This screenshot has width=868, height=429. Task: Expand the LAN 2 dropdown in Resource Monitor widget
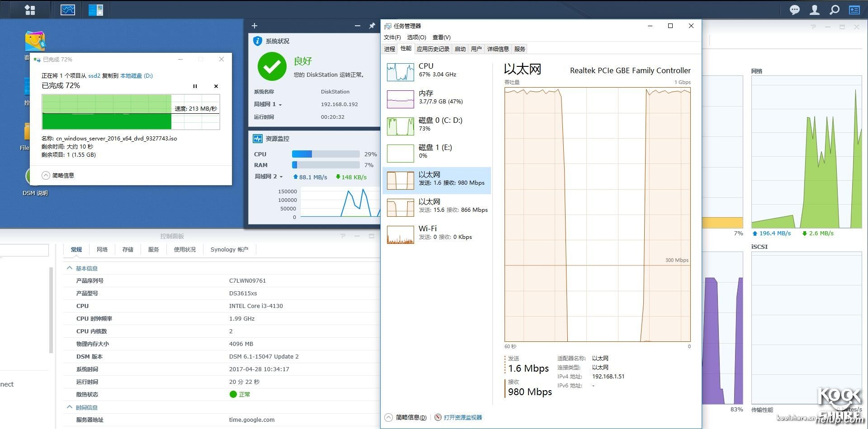[281, 177]
